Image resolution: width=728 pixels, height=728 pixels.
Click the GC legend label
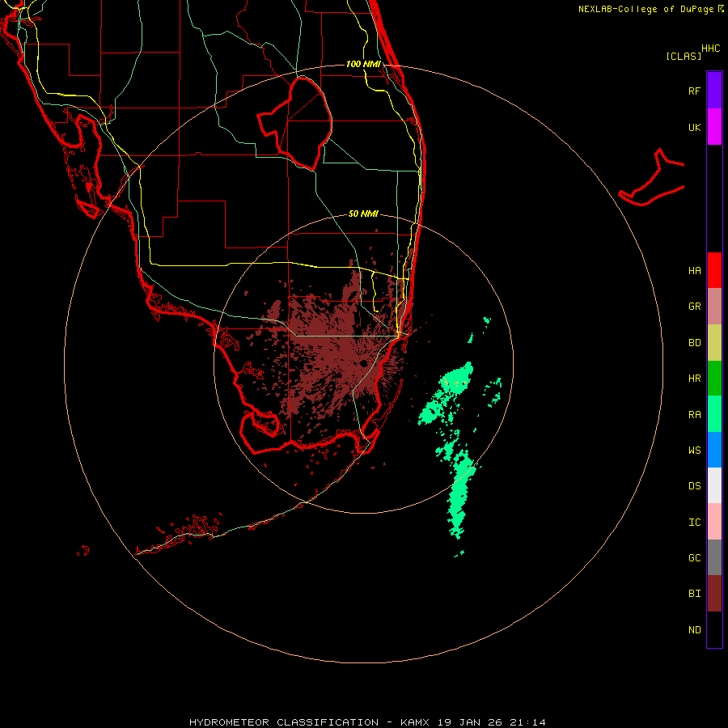click(694, 557)
